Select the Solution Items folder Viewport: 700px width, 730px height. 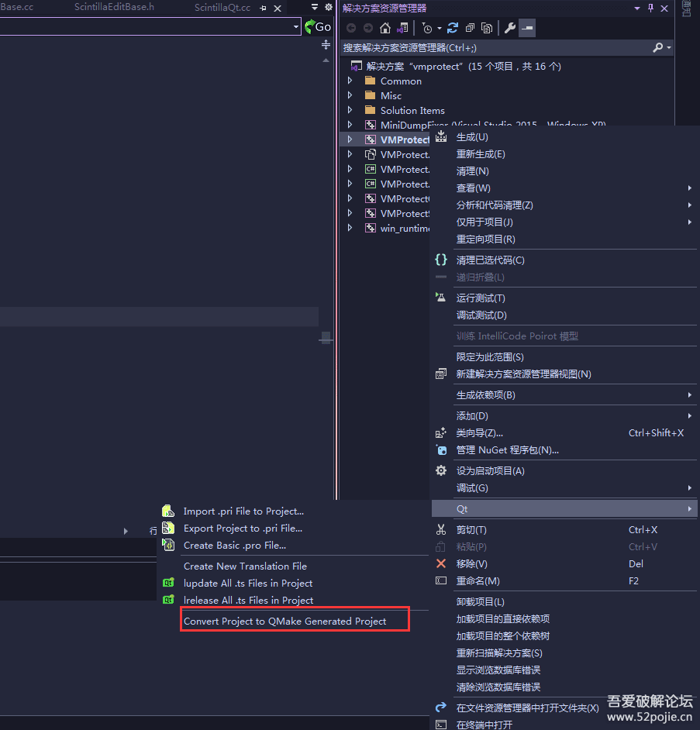(412, 110)
